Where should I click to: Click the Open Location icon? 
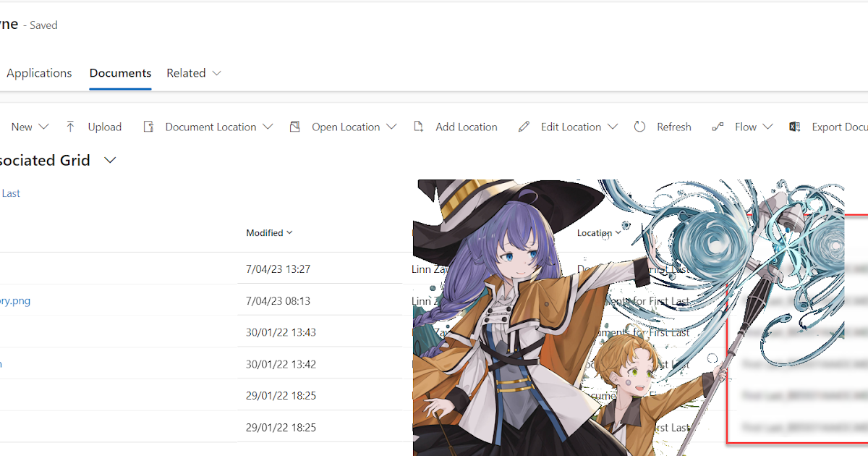(294, 127)
